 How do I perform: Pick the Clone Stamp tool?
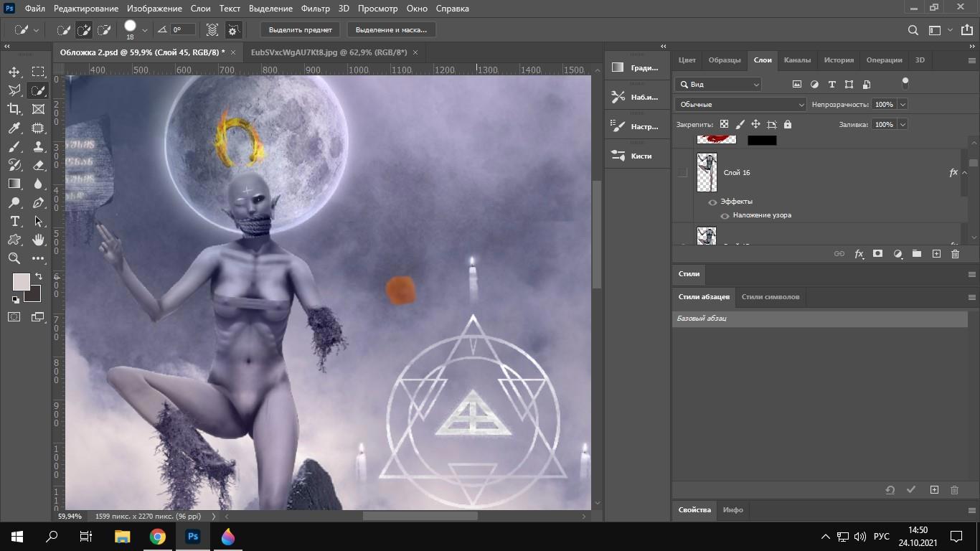pos(39,146)
